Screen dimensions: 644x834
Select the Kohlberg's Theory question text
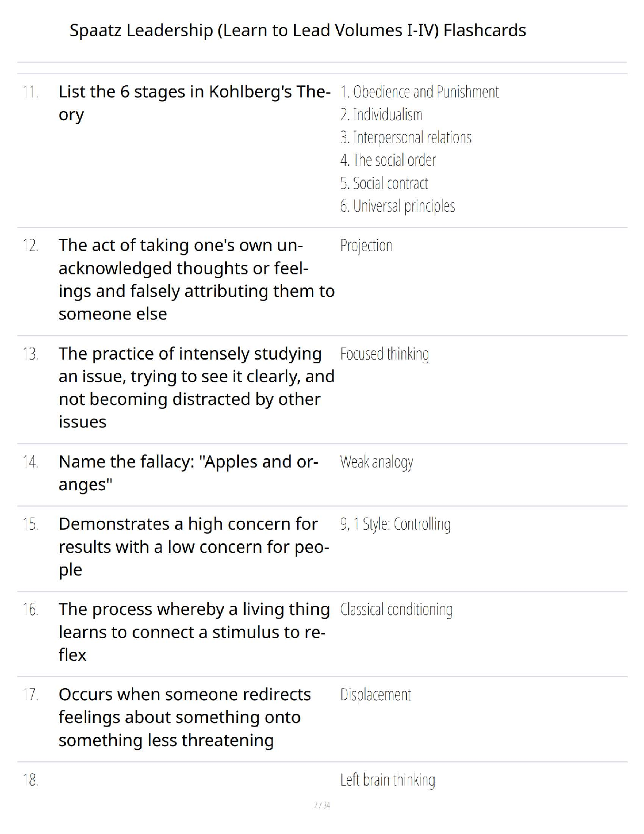tap(195, 103)
